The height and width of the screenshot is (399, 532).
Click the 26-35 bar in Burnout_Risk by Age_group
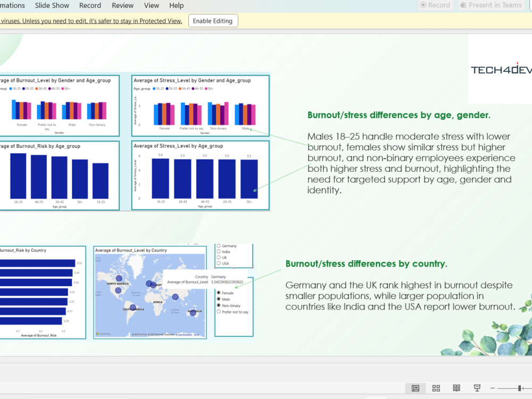pos(18,176)
